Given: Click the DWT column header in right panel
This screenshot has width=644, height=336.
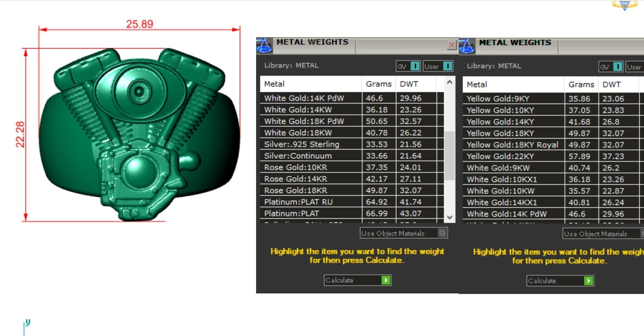Looking at the screenshot, I should (x=611, y=85).
